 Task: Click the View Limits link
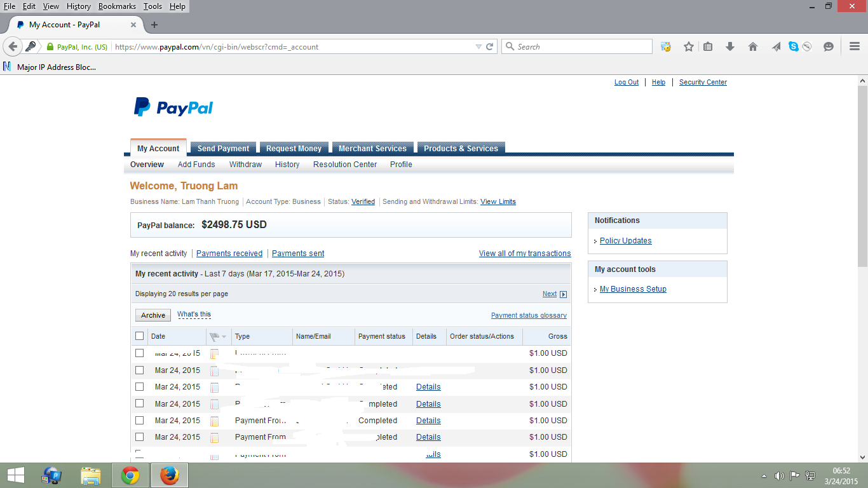498,202
